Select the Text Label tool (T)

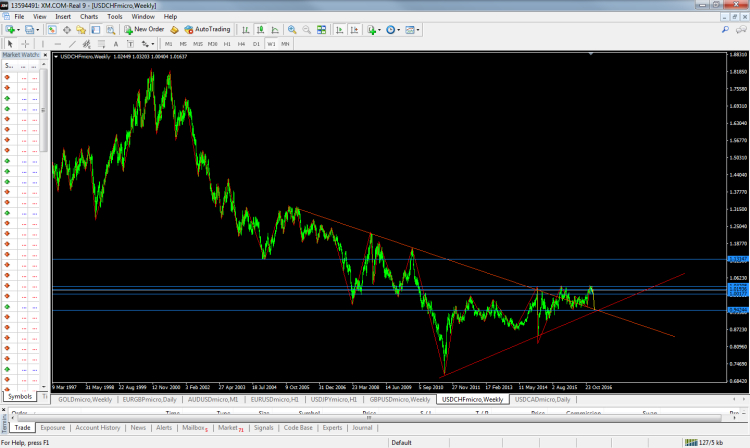[130, 44]
